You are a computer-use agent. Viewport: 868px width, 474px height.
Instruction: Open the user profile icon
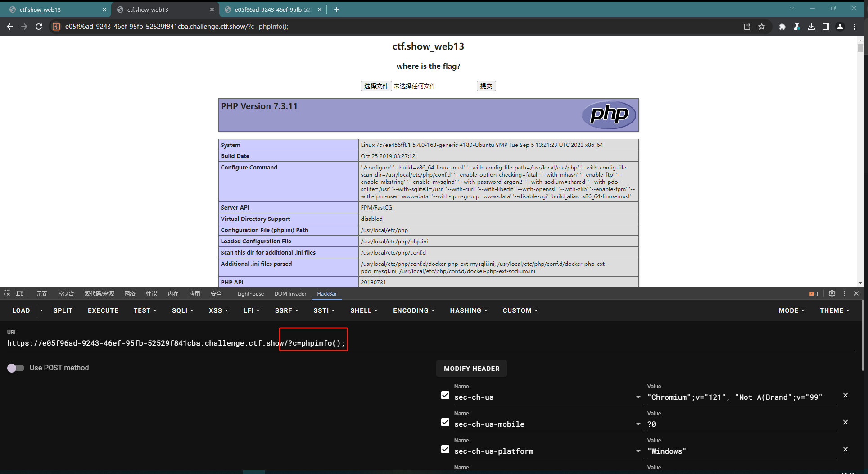point(840,27)
